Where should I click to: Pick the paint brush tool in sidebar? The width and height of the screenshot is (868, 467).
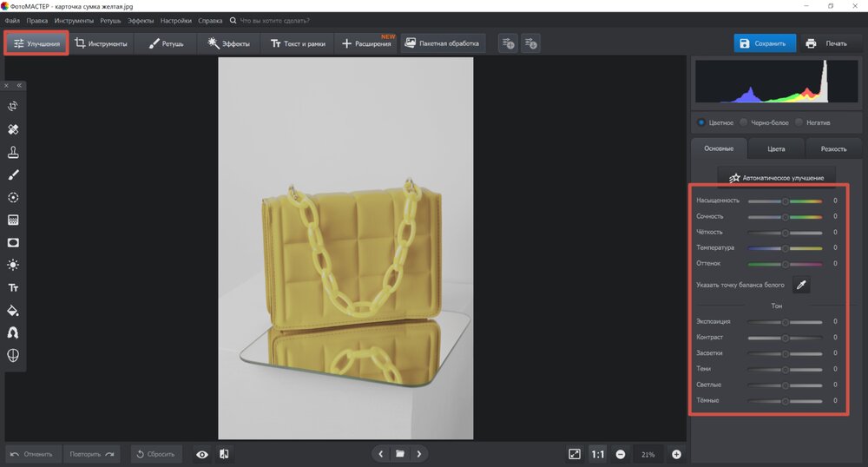point(13,174)
